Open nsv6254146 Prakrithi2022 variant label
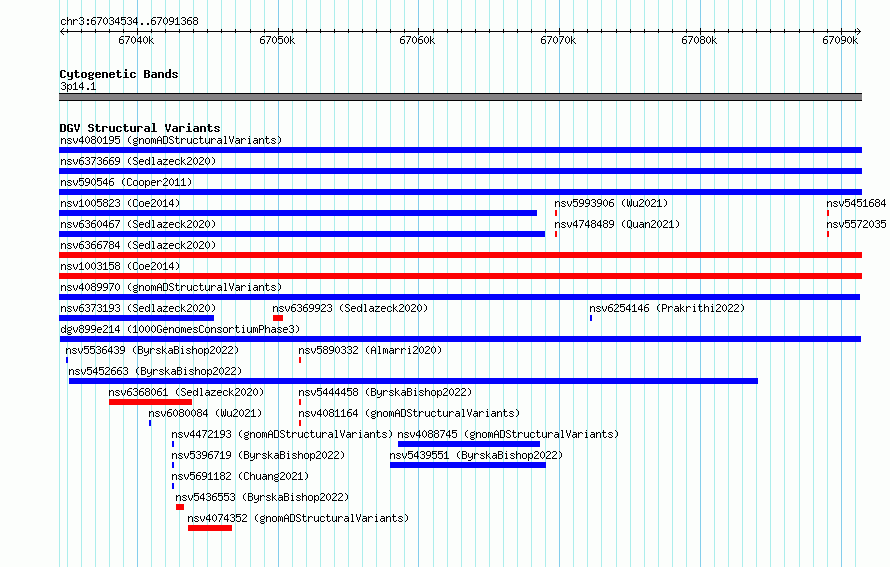 tap(667, 308)
